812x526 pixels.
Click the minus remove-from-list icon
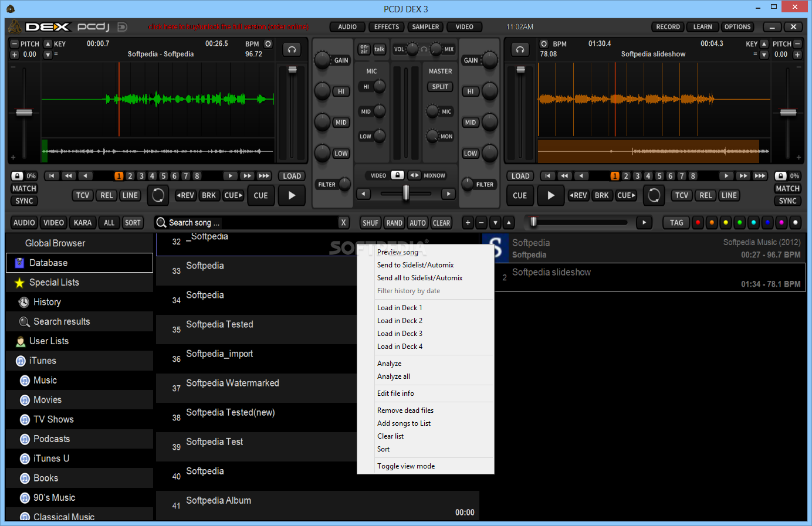click(x=481, y=223)
